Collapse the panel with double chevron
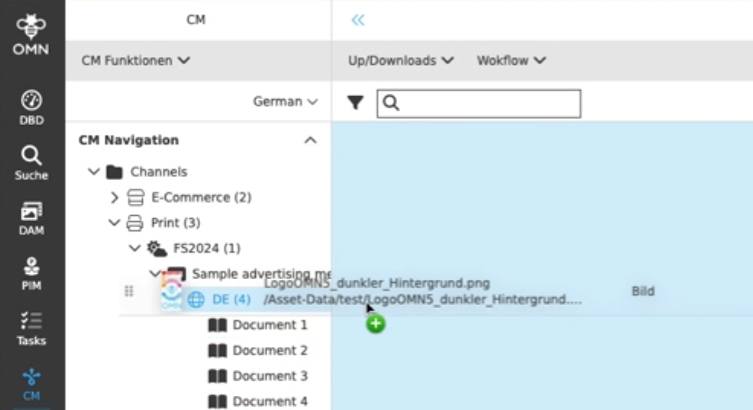Image resolution: width=753 pixels, height=410 pixels. (x=358, y=20)
